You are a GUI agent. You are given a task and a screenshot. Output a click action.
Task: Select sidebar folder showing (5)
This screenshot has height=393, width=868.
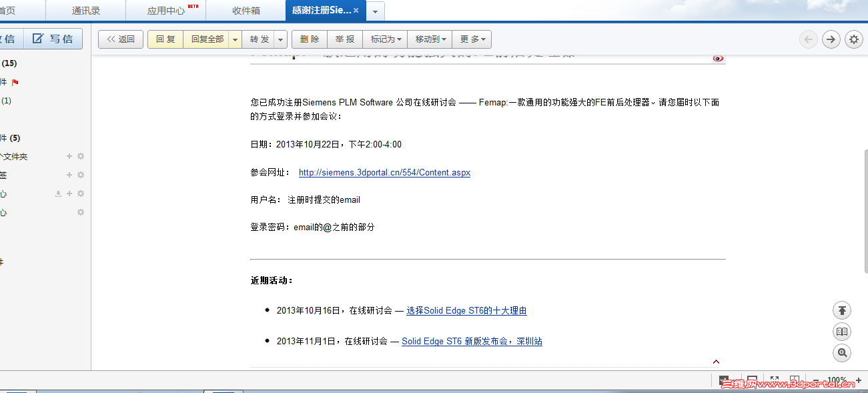click(10, 138)
